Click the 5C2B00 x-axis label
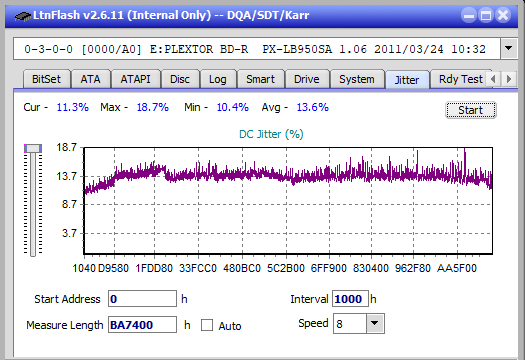This screenshot has width=525, height=360. pos(286,268)
